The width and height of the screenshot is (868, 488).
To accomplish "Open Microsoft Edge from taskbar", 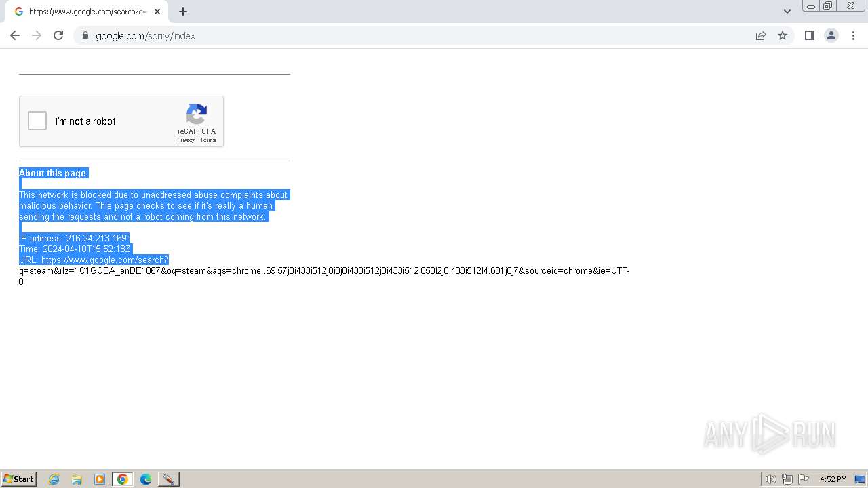I will [146, 479].
